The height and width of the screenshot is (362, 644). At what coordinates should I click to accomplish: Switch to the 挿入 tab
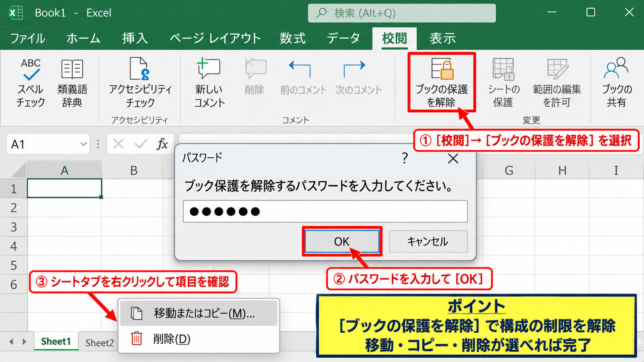(135, 38)
